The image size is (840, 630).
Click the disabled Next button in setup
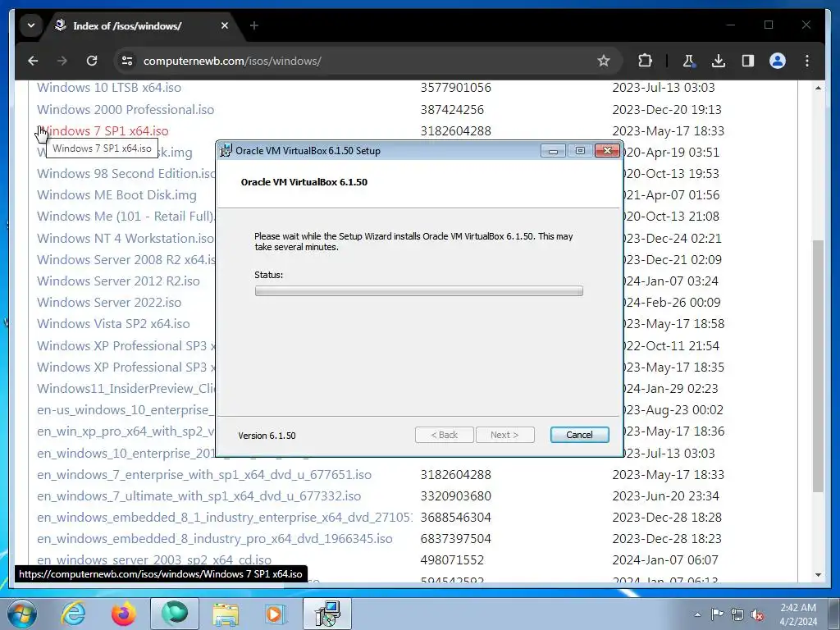click(504, 435)
